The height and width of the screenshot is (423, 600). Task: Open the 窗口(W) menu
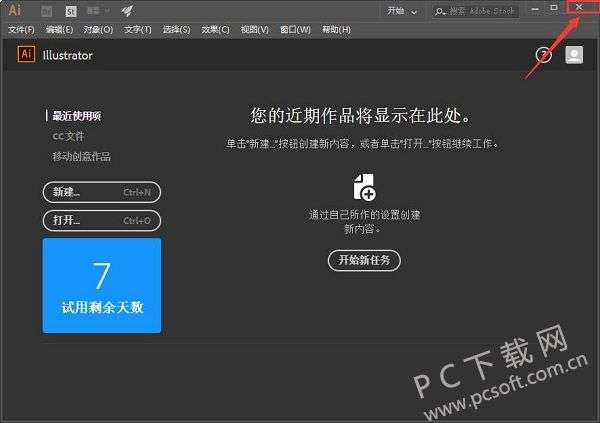(295, 29)
